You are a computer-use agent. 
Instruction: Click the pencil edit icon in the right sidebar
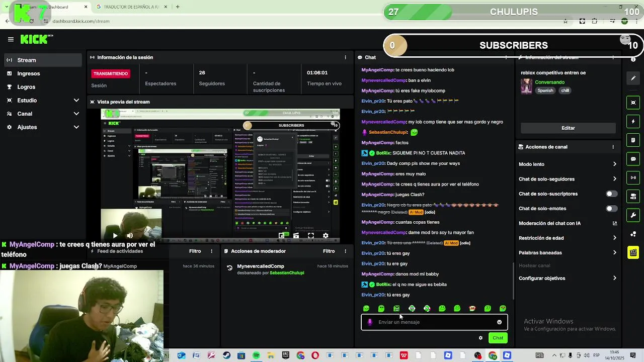pos(633,78)
